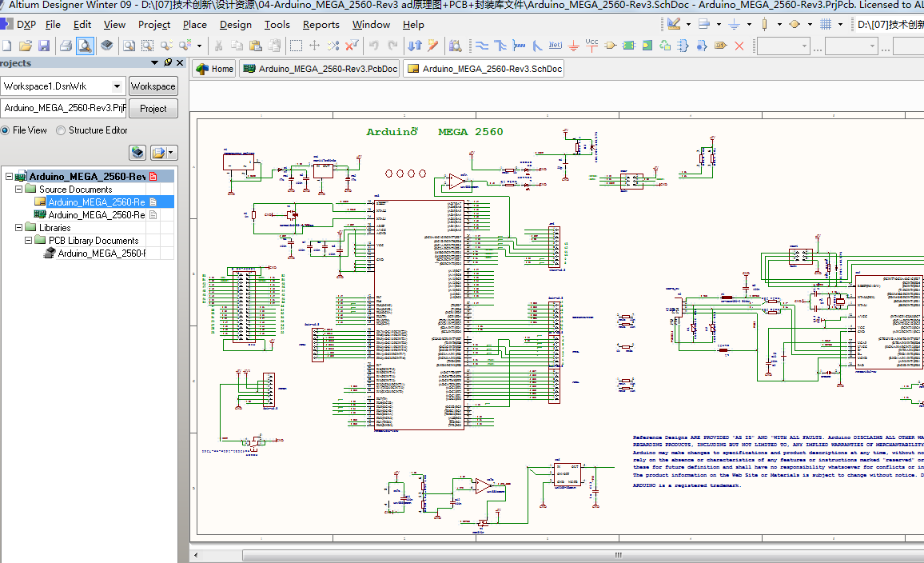This screenshot has width=924, height=563.
Task: Place wire tool icon
Action: pos(481,46)
